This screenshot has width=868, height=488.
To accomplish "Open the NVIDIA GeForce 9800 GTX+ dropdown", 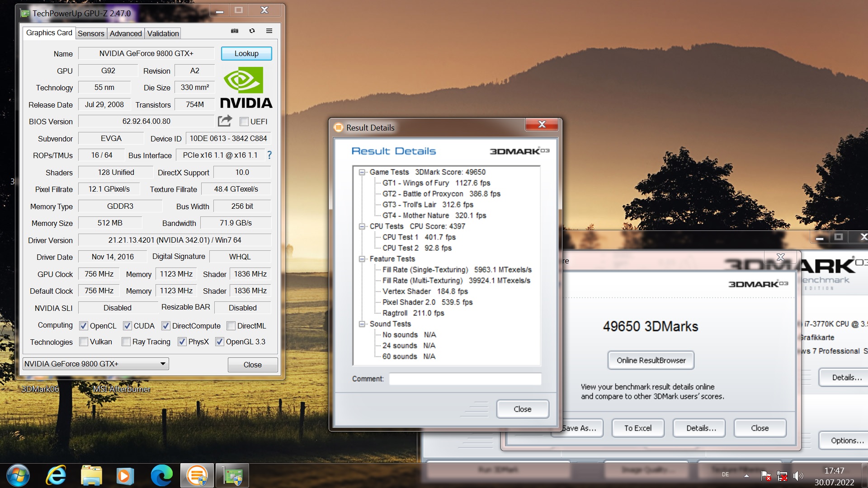I will (163, 364).
